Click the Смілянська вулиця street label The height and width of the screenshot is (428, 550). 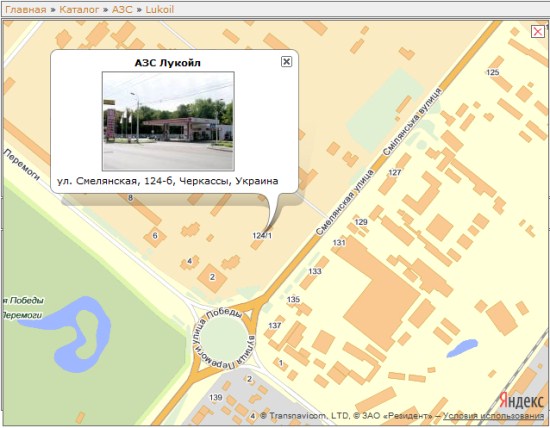click(x=411, y=122)
